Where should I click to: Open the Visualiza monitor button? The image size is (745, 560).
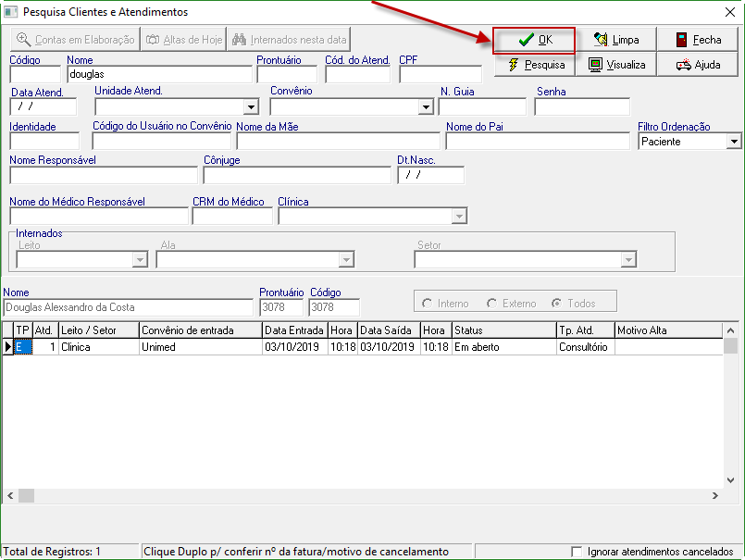point(616,65)
